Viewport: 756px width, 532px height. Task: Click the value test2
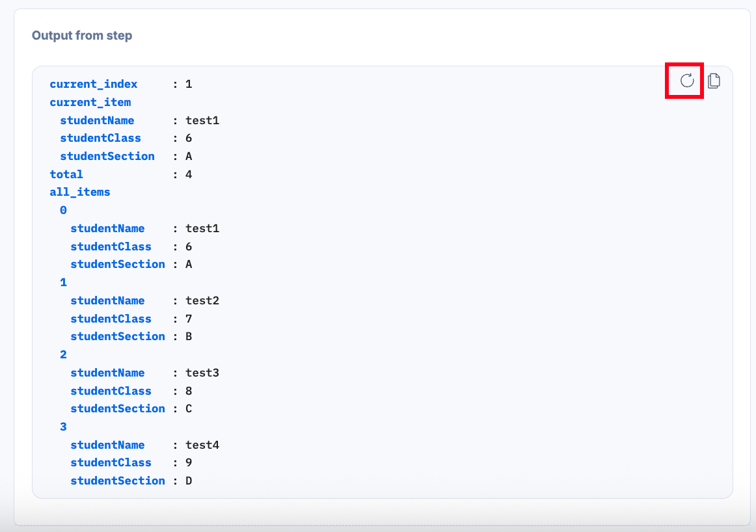202,300
